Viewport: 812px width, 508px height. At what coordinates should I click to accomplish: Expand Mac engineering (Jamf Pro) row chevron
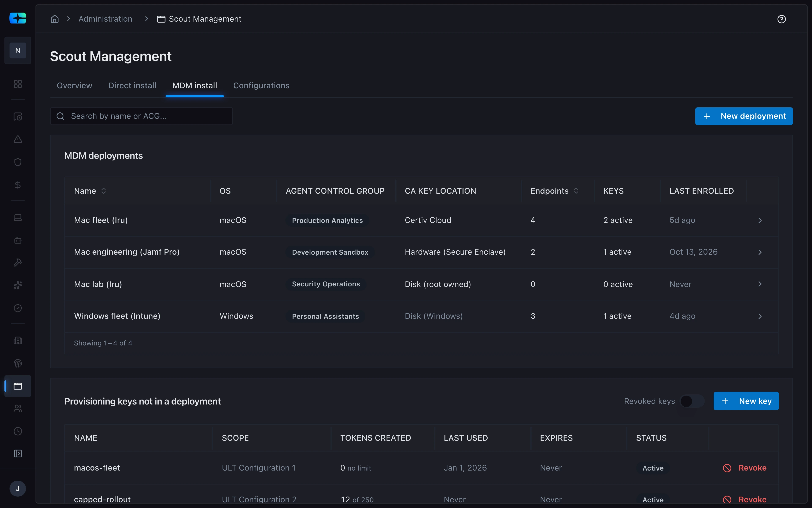point(760,252)
